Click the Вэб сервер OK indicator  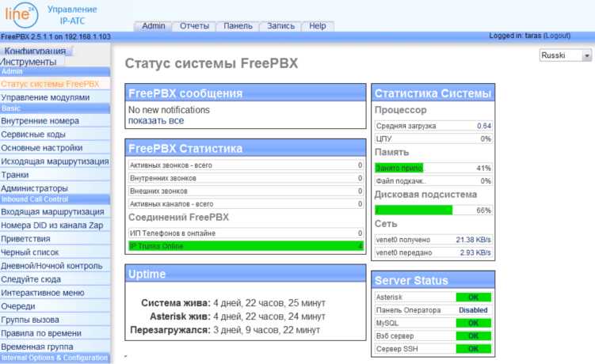click(x=473, y=336)
